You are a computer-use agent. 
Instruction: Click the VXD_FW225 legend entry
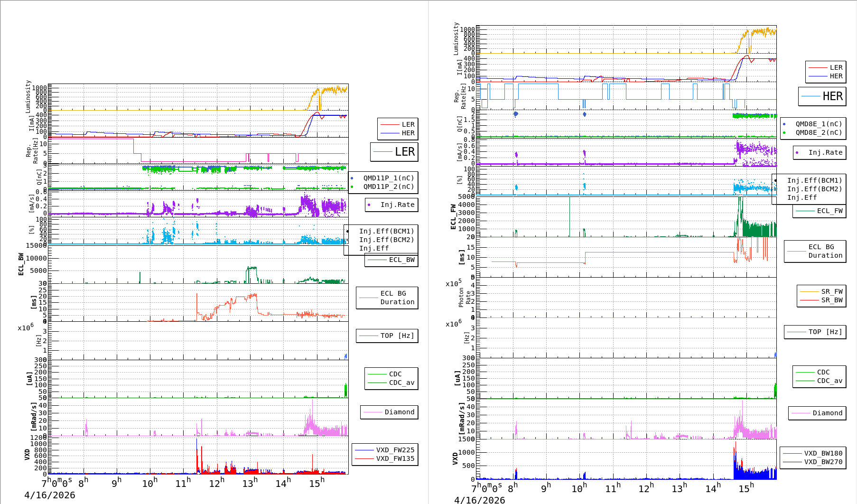[x=395, y=450]
